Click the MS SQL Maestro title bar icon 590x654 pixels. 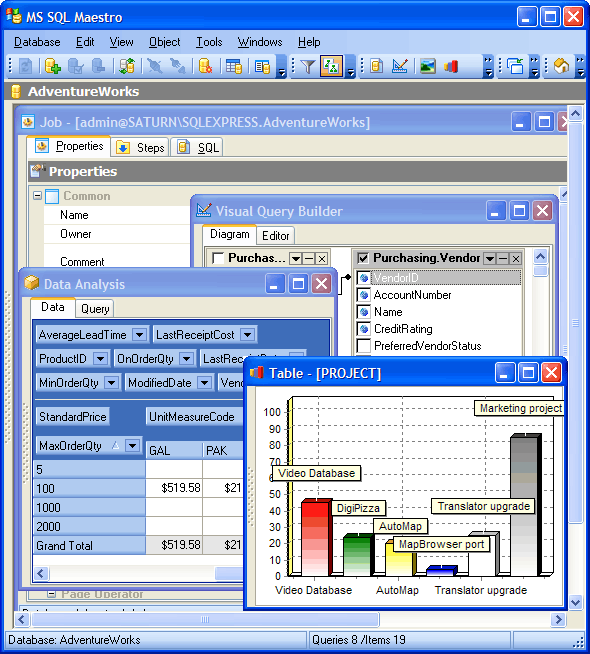14,17
